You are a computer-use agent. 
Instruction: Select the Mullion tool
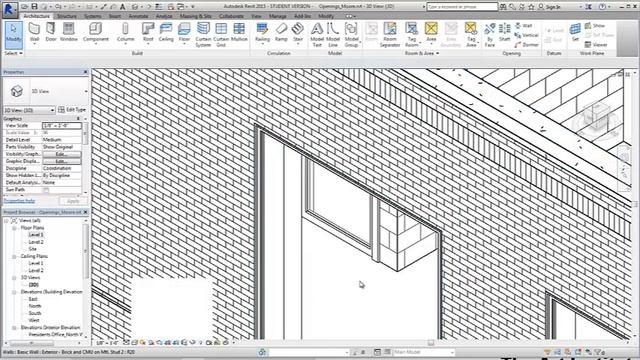tap(239, 33)
